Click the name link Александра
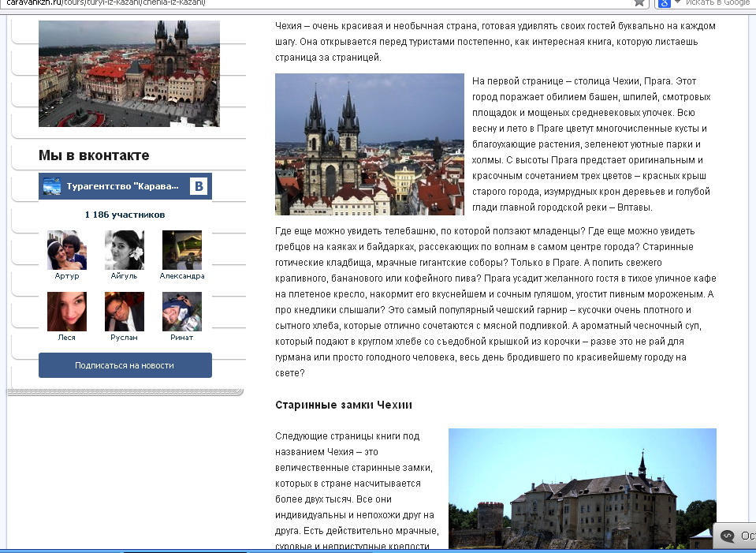Image resolution: width=756 pixels, height=553 pixels. point(182,276)
